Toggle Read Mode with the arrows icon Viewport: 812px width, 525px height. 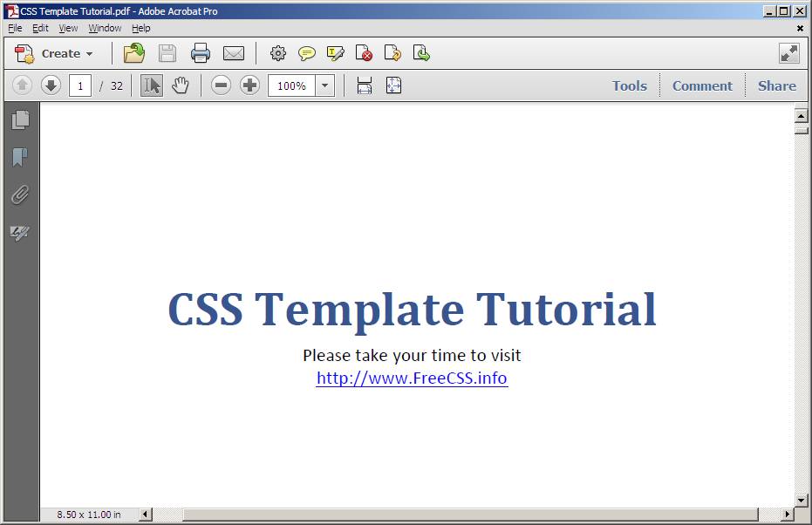click(x=789, y=54)
